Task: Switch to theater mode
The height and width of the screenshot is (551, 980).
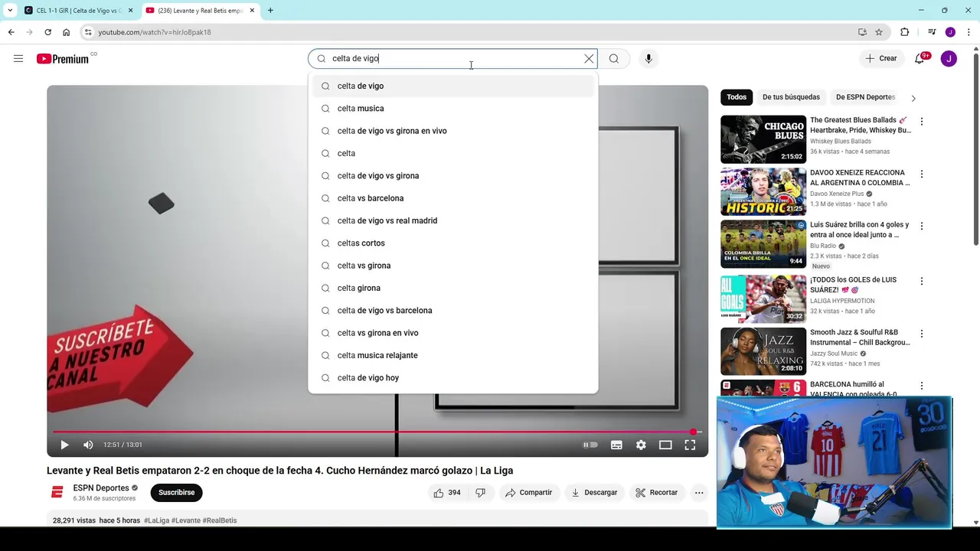Action: 665,445
